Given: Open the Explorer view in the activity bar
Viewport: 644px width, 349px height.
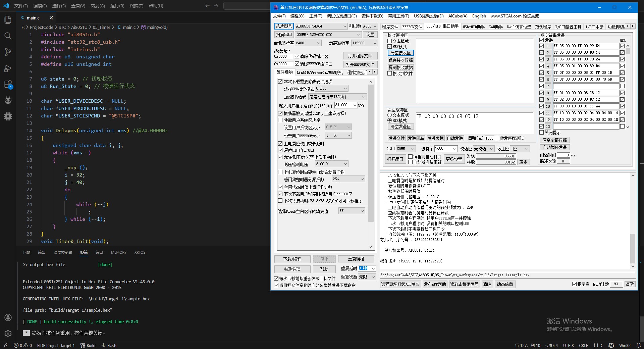Looking at the screenshot, I should click(x=8, y=20).
